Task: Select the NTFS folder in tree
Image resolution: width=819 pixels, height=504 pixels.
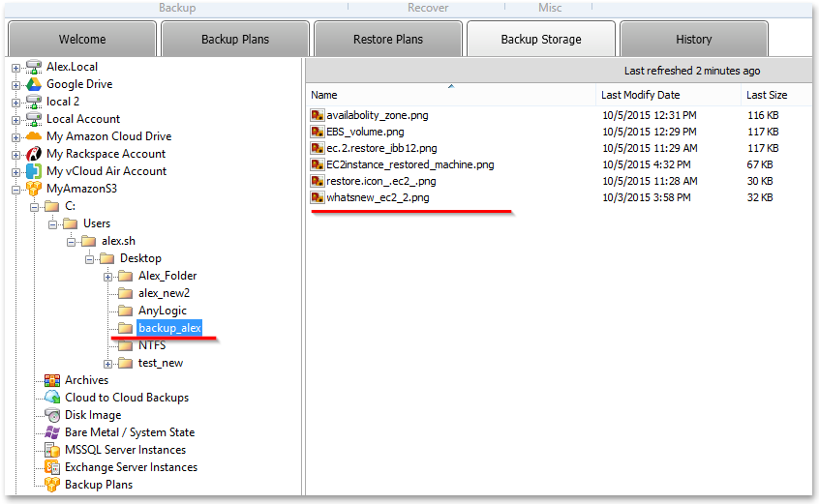Action: pyautogui.click(x=152, y=345)
